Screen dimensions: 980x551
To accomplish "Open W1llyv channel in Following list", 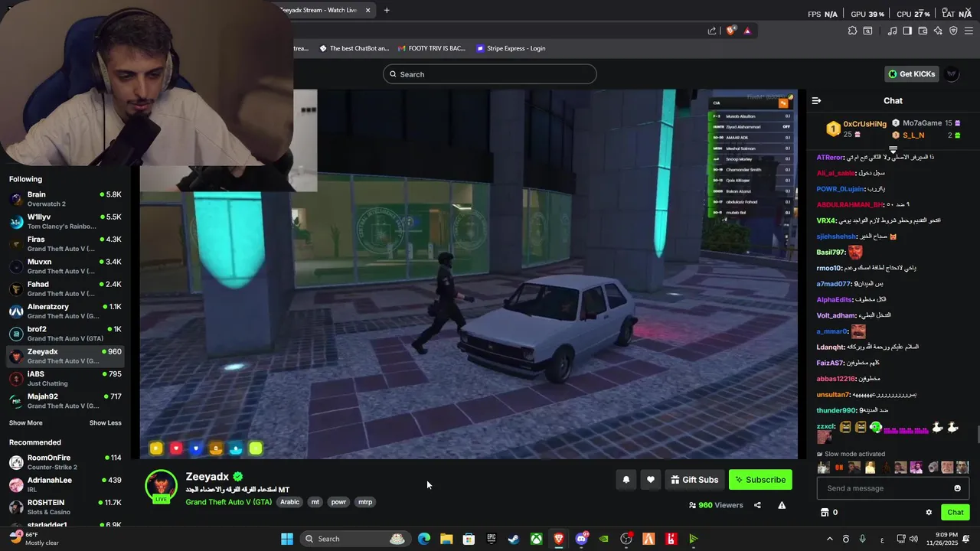I will pyautogui.click(x=65, y=221).
